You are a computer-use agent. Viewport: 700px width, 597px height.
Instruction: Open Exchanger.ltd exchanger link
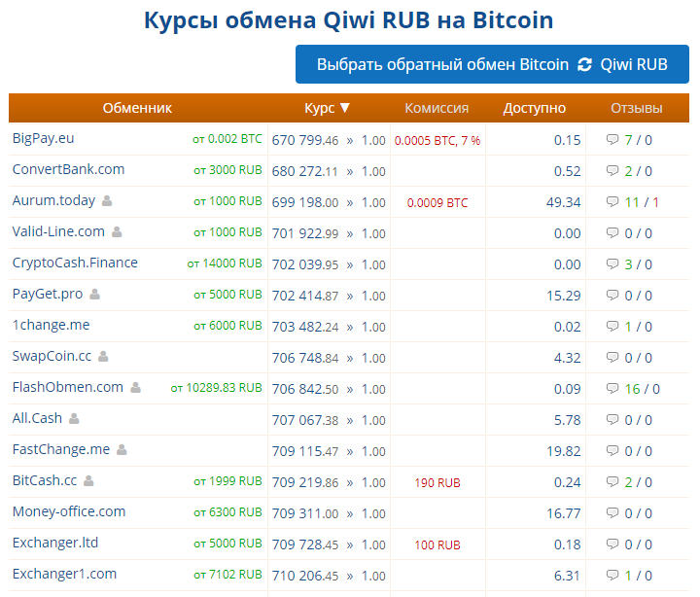coord(55,543)
